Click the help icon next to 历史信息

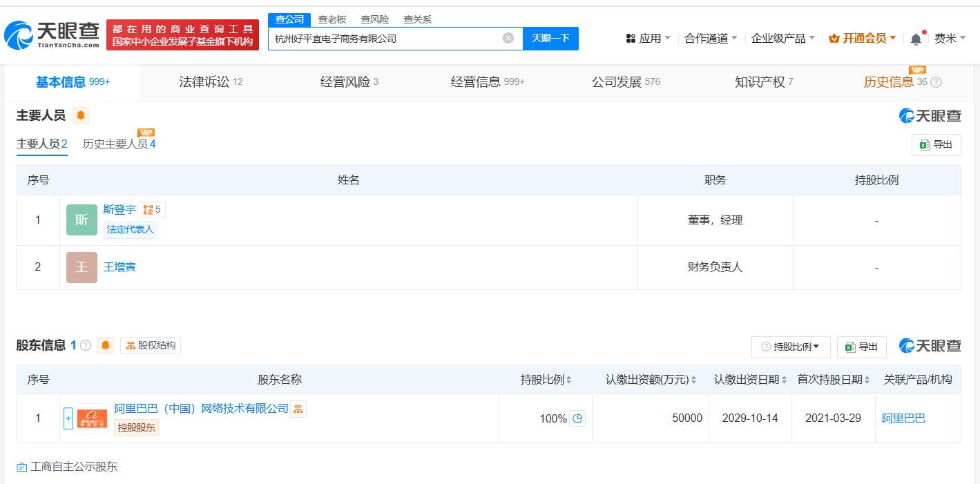coord(936,82)
